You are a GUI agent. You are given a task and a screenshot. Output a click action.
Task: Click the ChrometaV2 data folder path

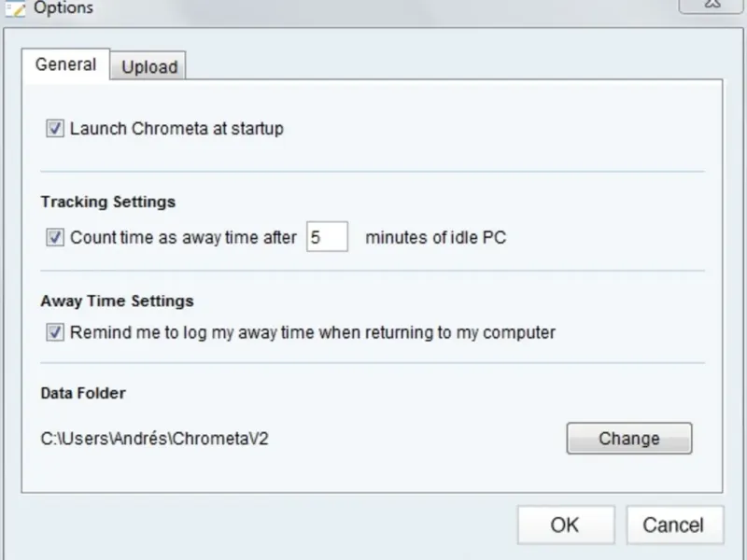155,439
